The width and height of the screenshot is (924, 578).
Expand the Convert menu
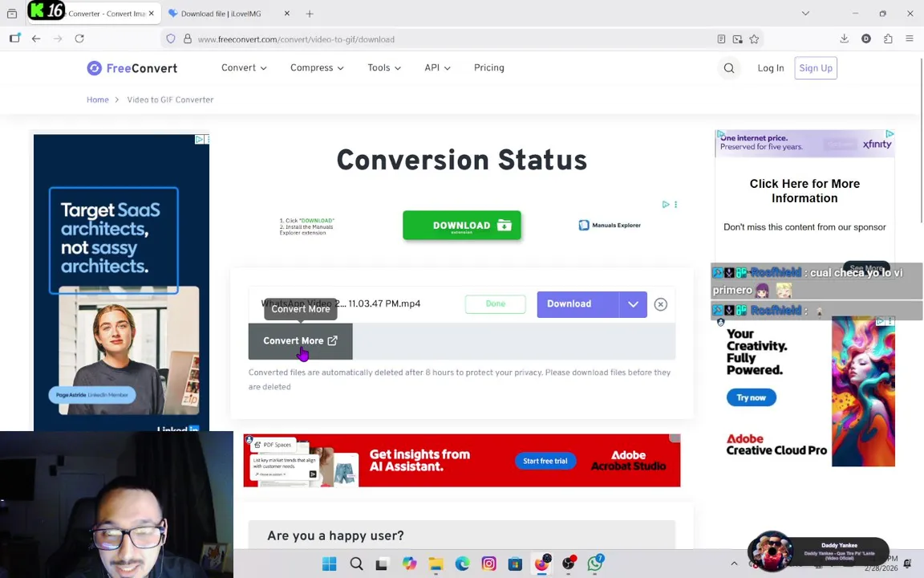click(x=244, y=67)
